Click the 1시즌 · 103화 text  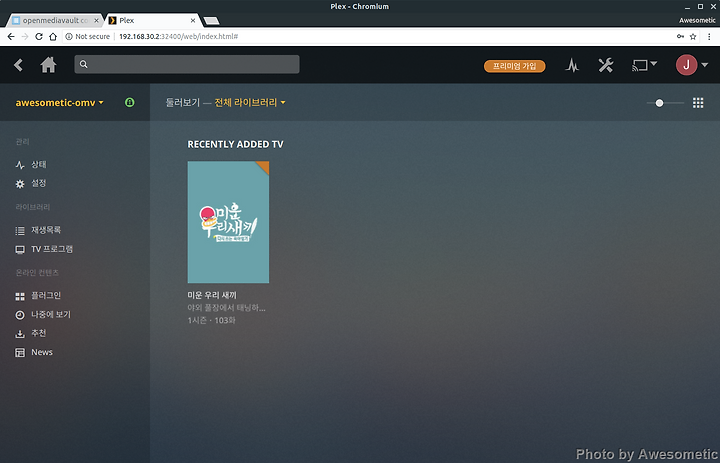pos(212,320)
